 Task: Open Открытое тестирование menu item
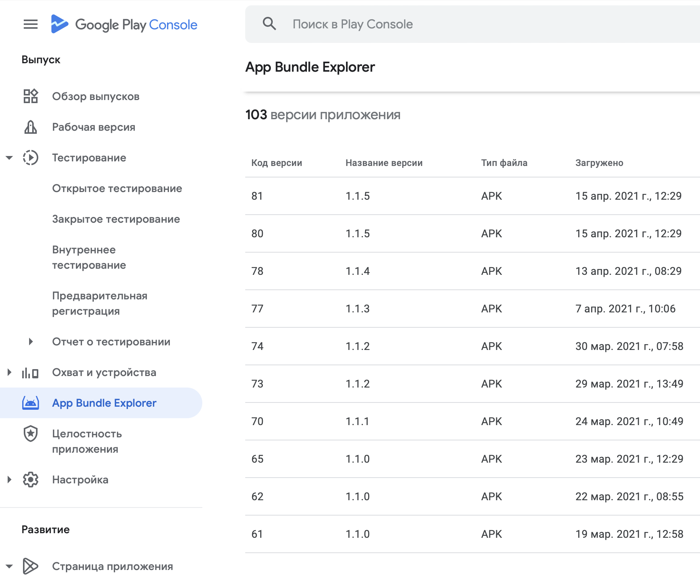point(117,188)
